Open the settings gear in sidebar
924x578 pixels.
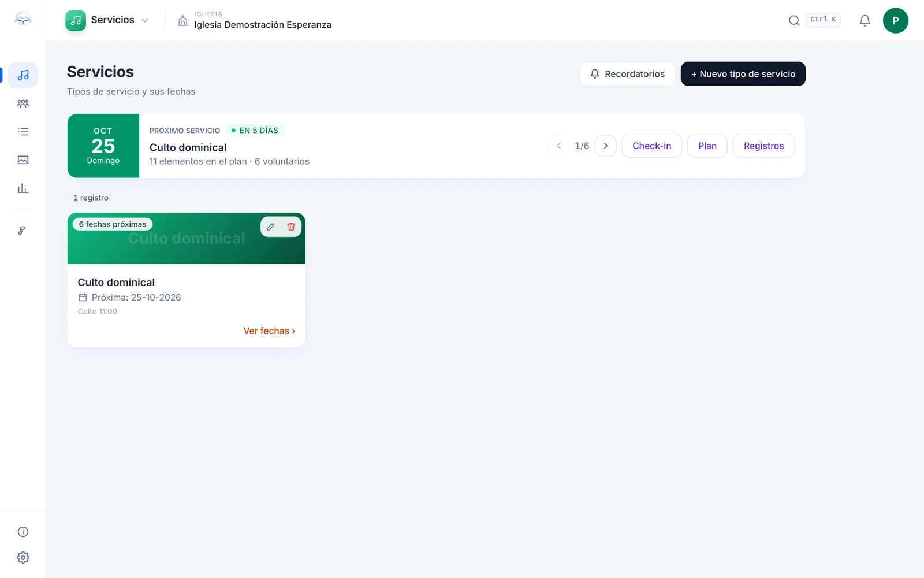tap(23, 558)
